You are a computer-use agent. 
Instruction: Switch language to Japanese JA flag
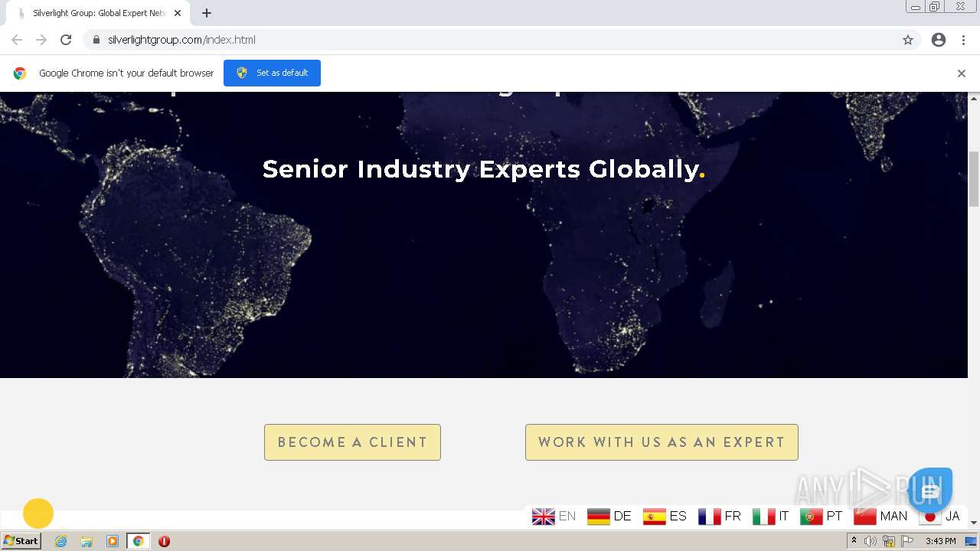click(x=939, y=517)
